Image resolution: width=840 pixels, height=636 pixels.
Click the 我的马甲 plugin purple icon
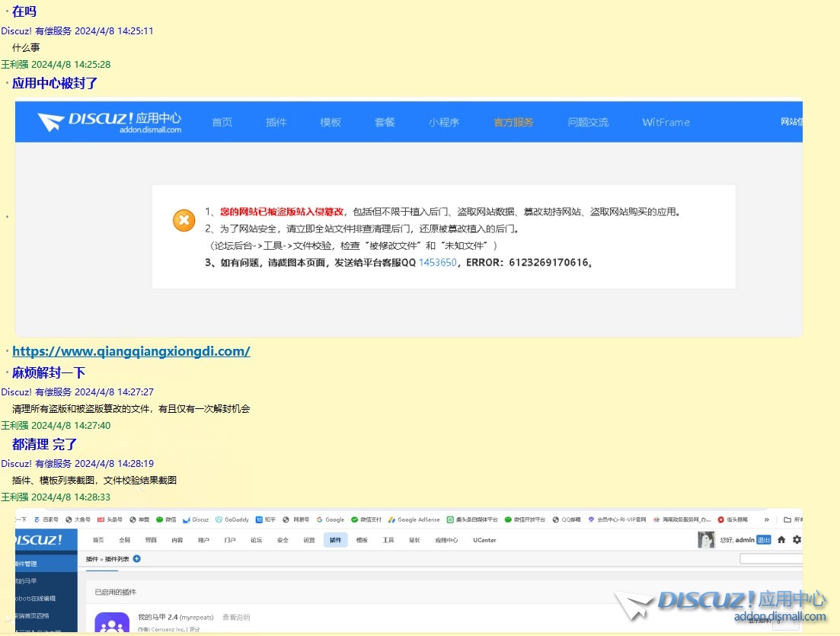(x=112, y=624)
